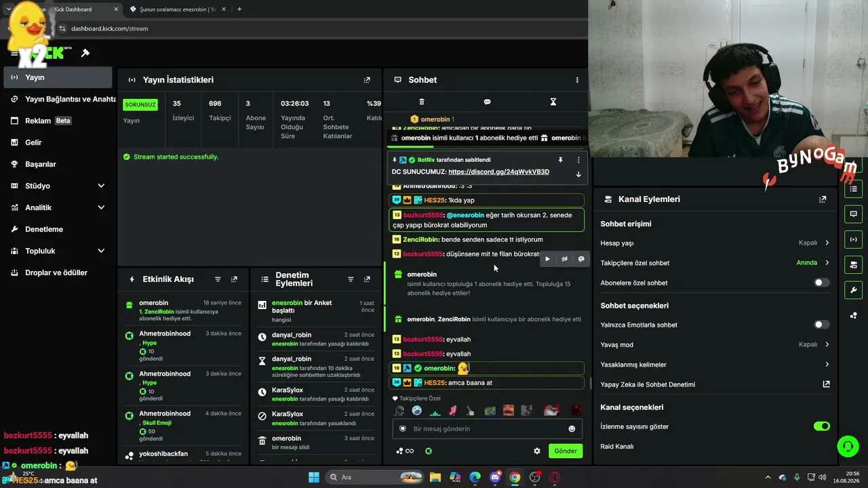The image size is (868, 488).
Task: Click the pin icon beside Kick logo
Action: tap(85, 53)
